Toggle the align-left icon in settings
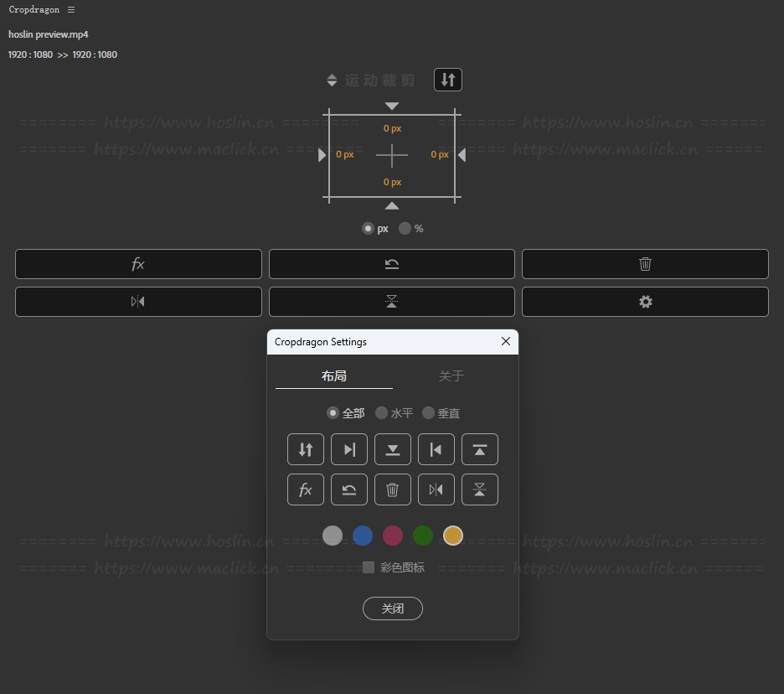 436,449
